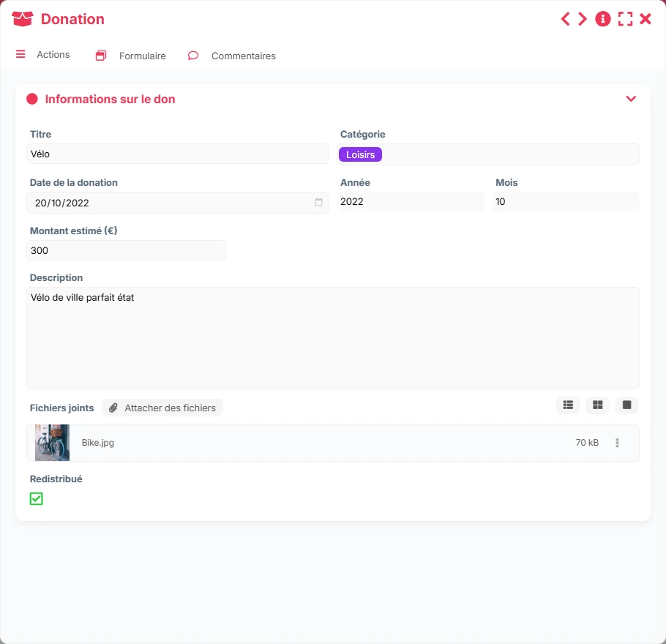The width and height of the screenshot is (666, 644).
Task: Click the paperclip attachment icon
Action: (x=113, y=408)
